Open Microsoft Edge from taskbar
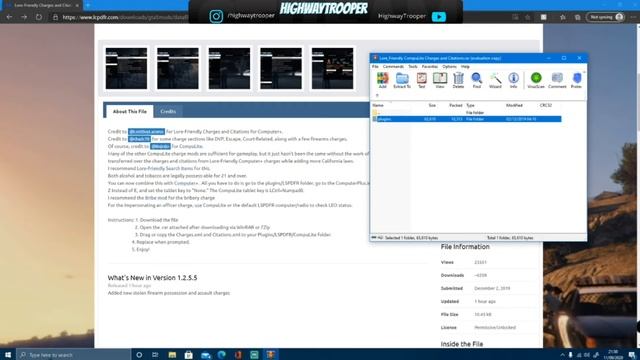The image size is (640, 360). point(222,355)
